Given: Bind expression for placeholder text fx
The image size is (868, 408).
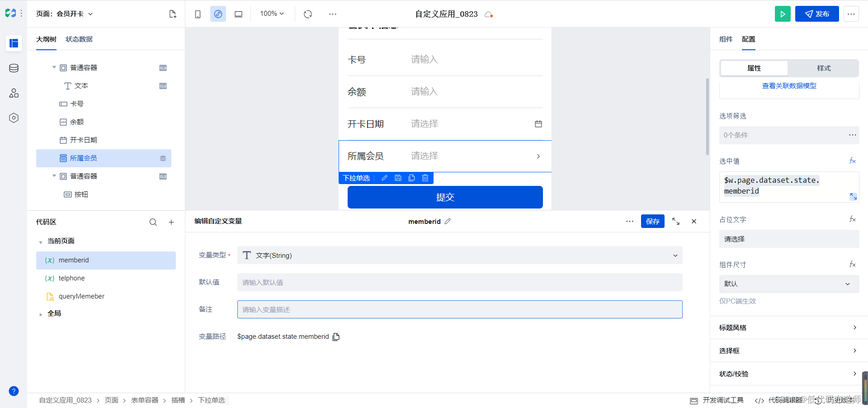Looking at the screenshot, I should pyautogui.click(x=853, y=219).
